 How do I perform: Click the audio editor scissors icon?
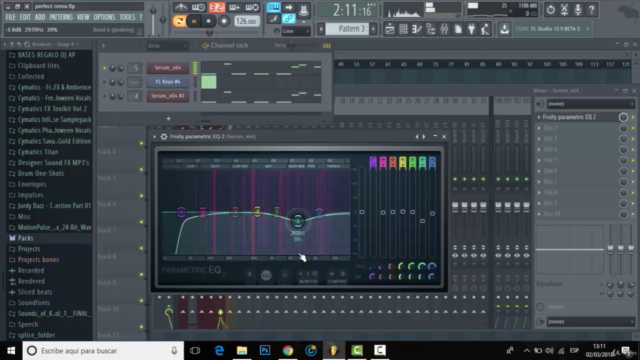pos(564,9)
